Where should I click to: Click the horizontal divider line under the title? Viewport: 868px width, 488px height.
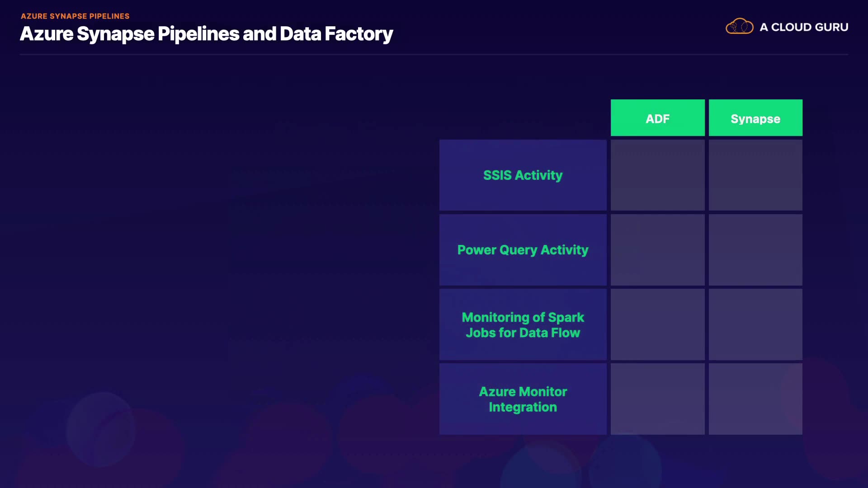(434, 55)
